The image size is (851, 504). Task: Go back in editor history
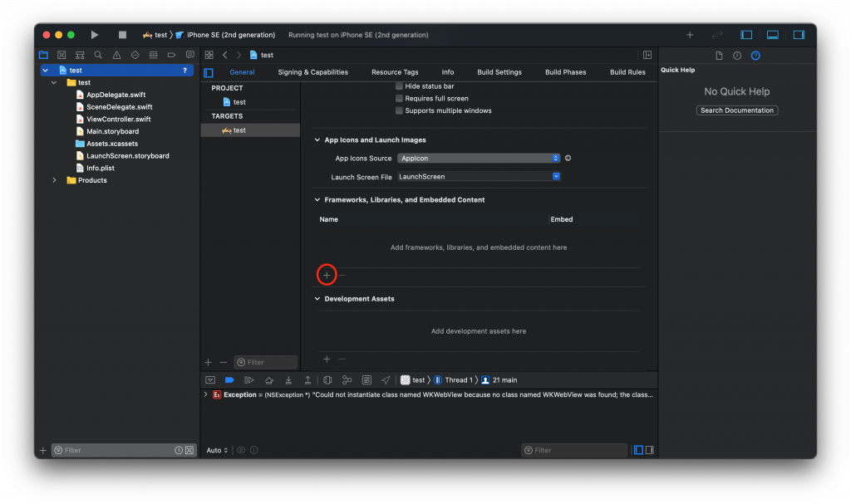224,55
